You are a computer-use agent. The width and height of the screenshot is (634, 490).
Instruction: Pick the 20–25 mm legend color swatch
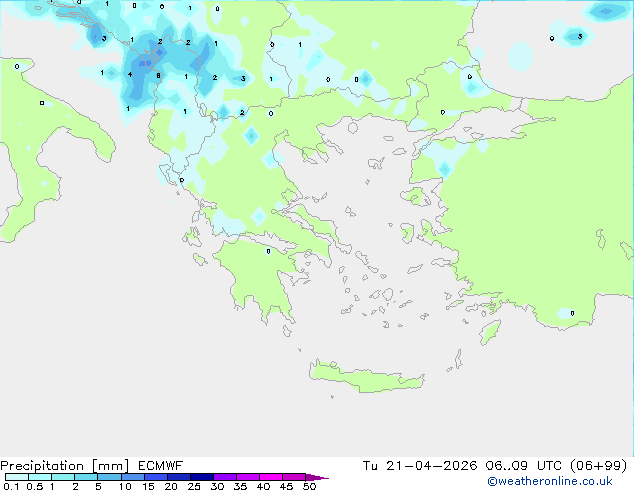click(x=179, y=477)
